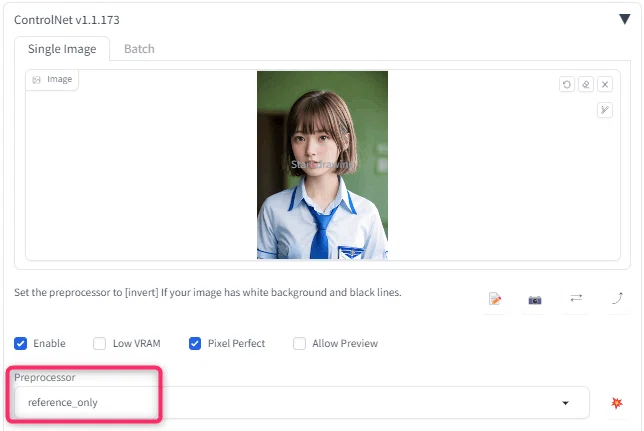Image resolution: width=644 pixels, height=431 pixels.
Task: Send dimensions with curved arrow icon
Action: pyautogui.click(x=618, y=298)
